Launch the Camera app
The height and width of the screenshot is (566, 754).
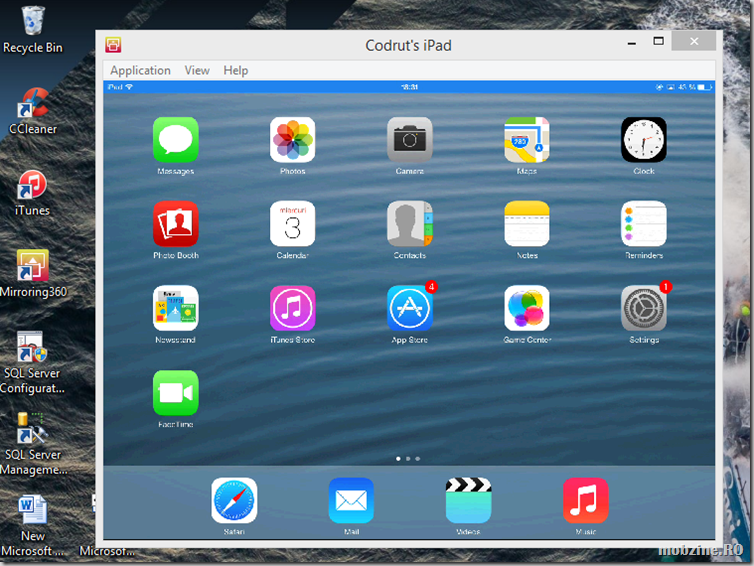coord(410,140)
